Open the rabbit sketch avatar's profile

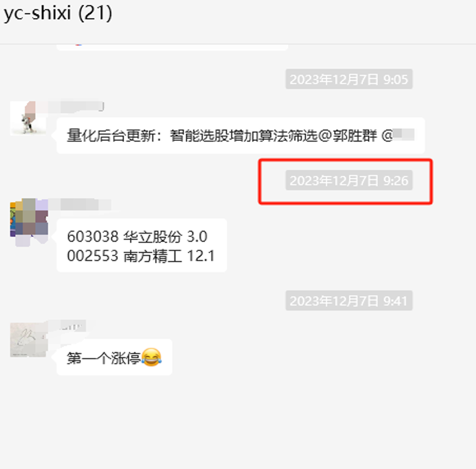[x=29, y=340]
